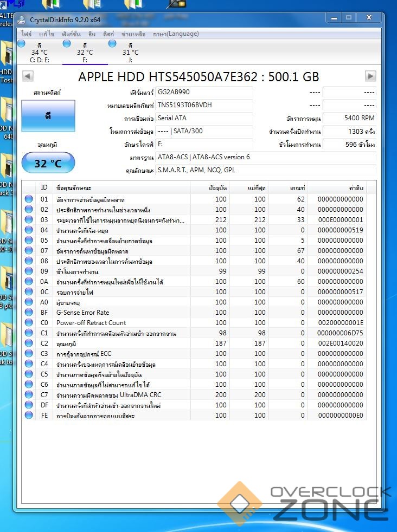Select the C: D: E: disk status icon
397x532 pixels.
click(22, 43)
